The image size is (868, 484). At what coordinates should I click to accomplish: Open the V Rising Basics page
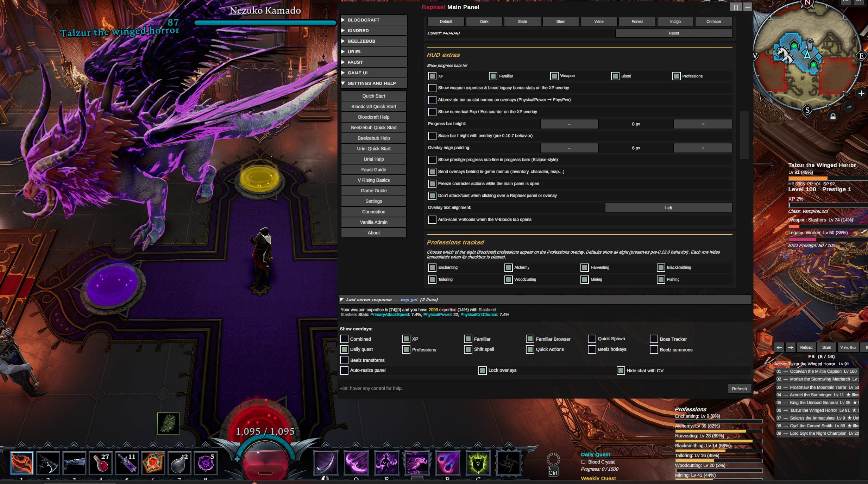(374, 180)
